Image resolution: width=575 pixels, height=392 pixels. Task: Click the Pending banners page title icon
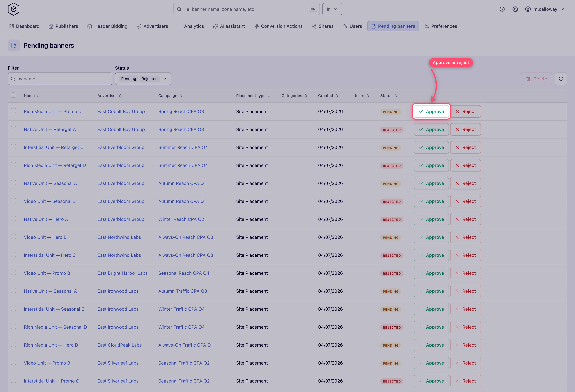click(x=14, y=46)
